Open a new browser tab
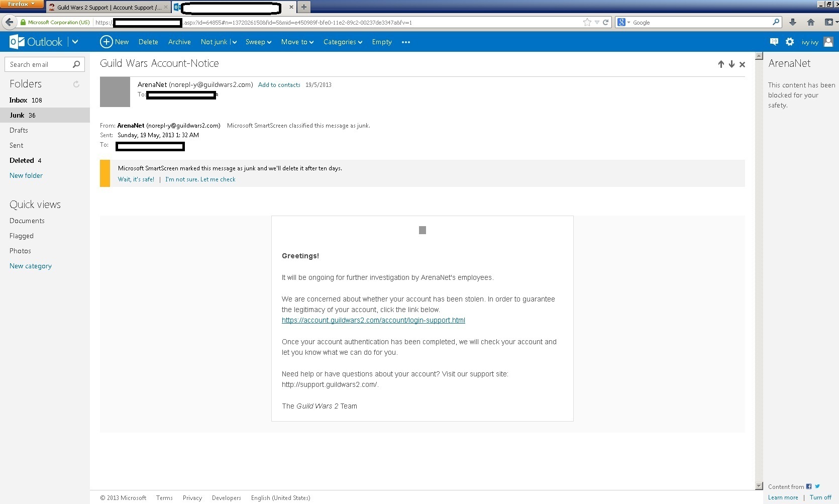 point(303,7)
